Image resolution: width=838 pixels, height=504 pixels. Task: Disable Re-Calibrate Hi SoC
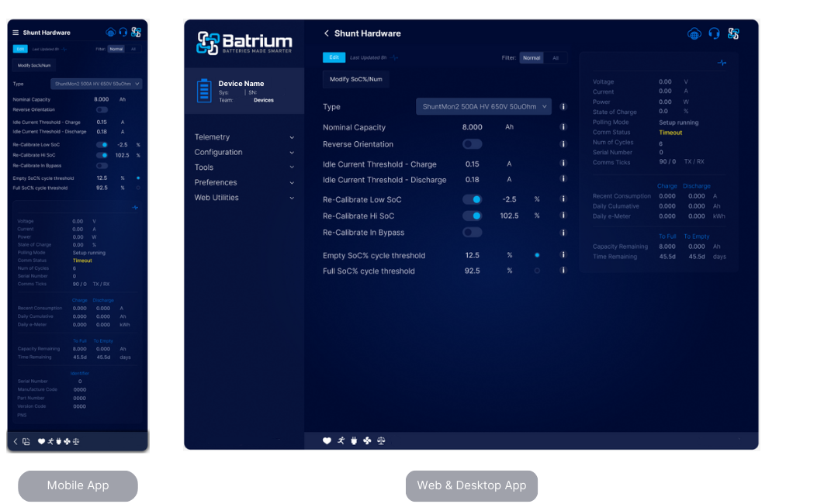point(472,216)
